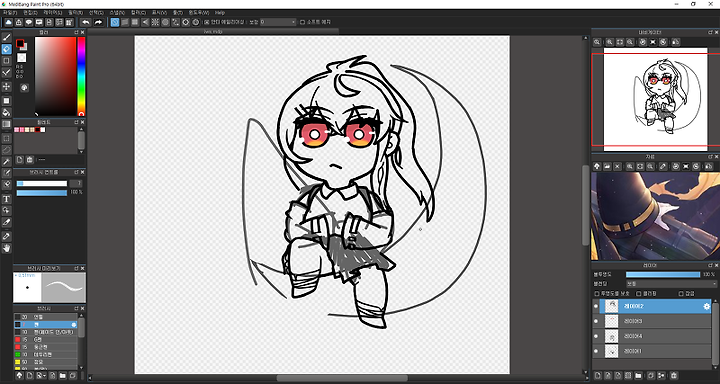Image resolution: width=720 pixels, height=384 pixels.
Task: Add new color in Palette panel
Action: point(20,160)
